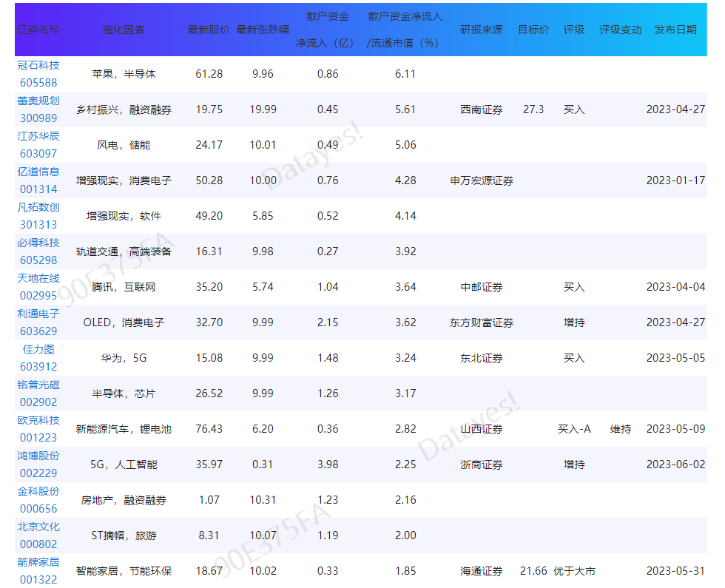Open the 天地在线 security link
Screen dimensions: 725x588
[x=38, y=279]
